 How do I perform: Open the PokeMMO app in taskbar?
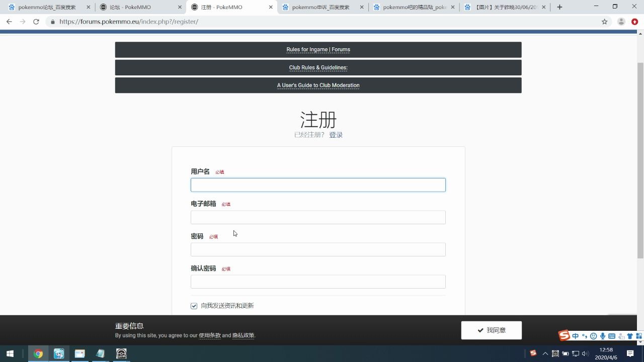(x=121, y=353)
